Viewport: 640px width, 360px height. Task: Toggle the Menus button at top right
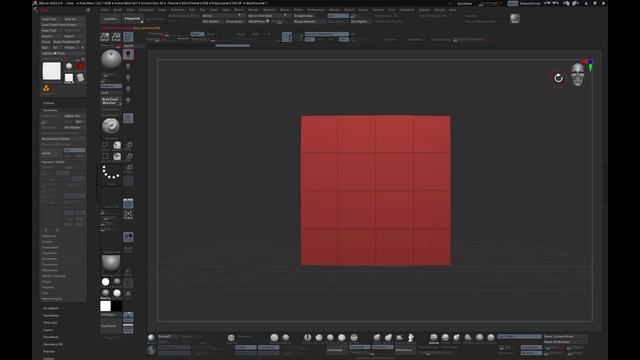[x=513, y=3]
